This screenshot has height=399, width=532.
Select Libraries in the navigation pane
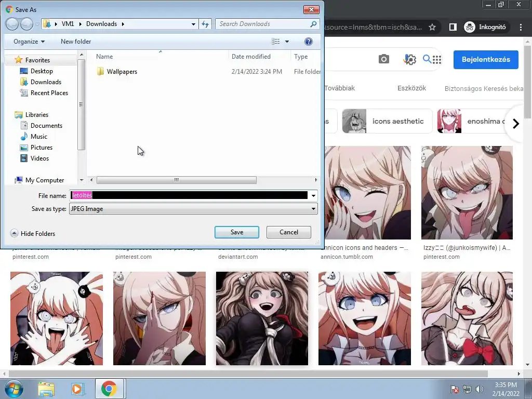click(x=37, y=115)
